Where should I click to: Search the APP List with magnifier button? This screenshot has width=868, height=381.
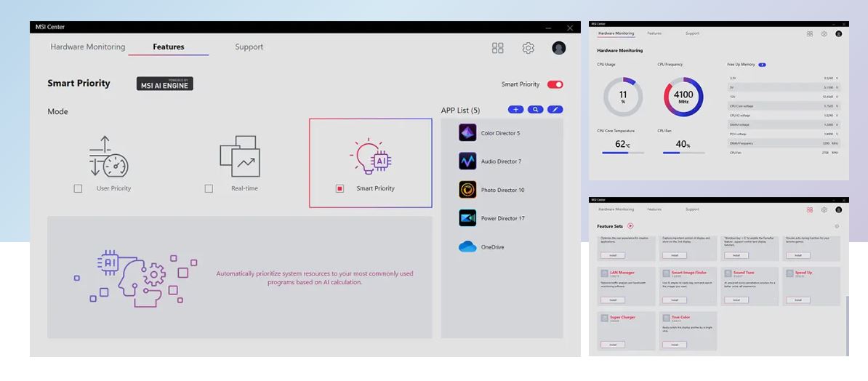[535, 110]
